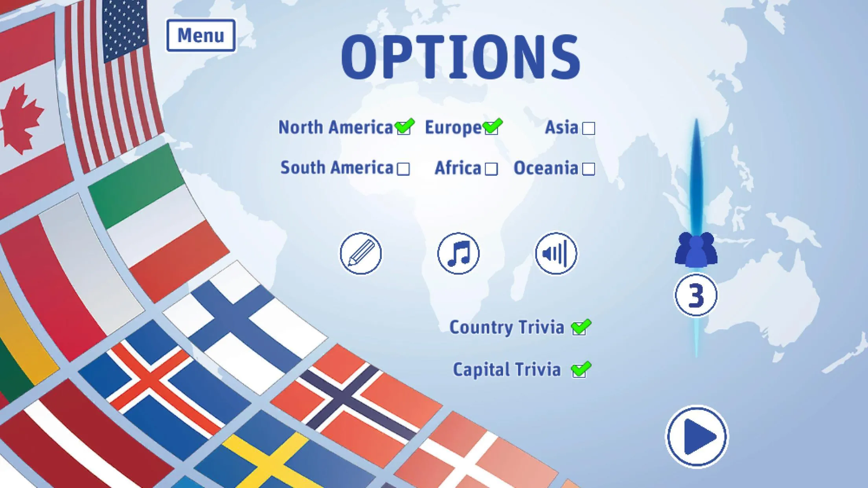
Task: Click the music note icon
Action: (459, 253)
